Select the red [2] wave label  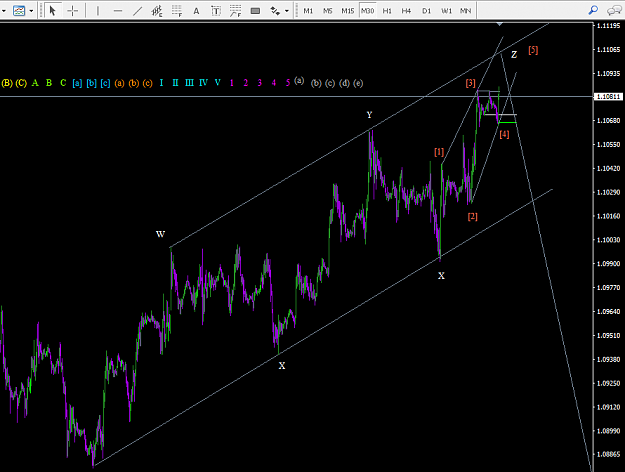(x=473, y=216)
